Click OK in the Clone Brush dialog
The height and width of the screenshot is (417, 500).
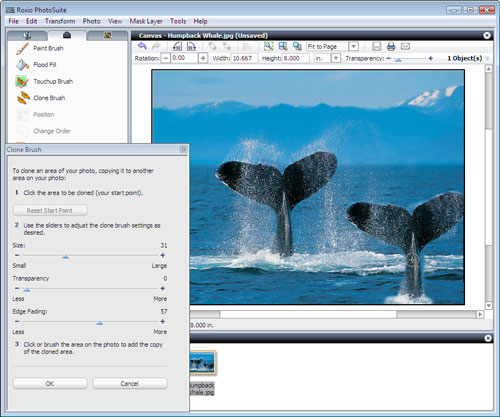pyautogui.click(x=50, y=383)
